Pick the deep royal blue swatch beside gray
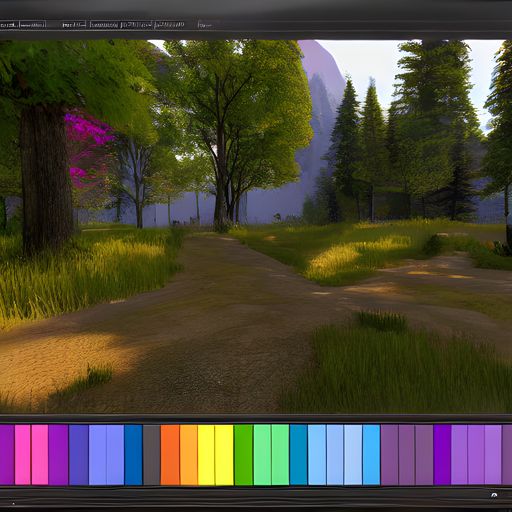The height and width of the screenshot is (512, 512). (x=133, y=455)
